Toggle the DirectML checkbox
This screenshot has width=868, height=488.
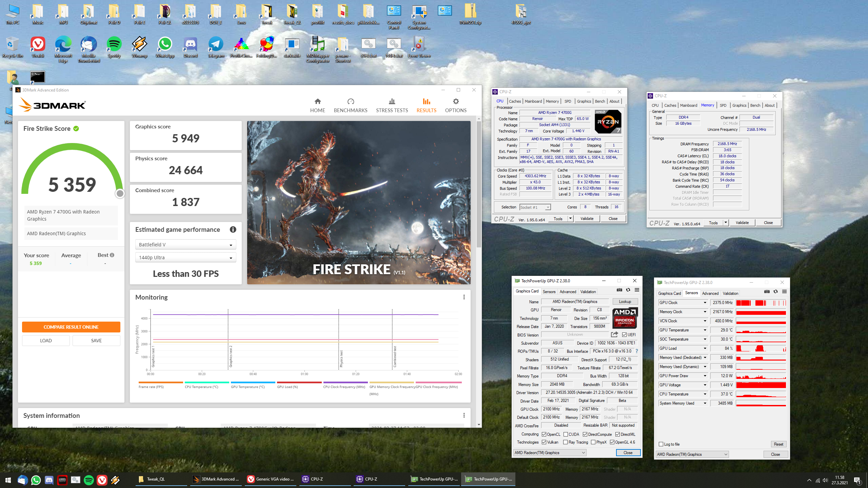point(617,434)
